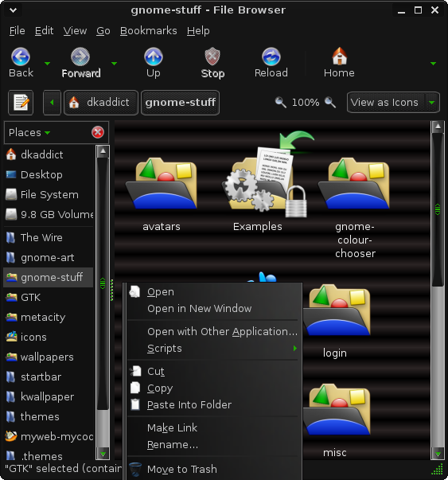Open the avatars folder icon
This screenshot has width=448, height=480.
(162, 184)
